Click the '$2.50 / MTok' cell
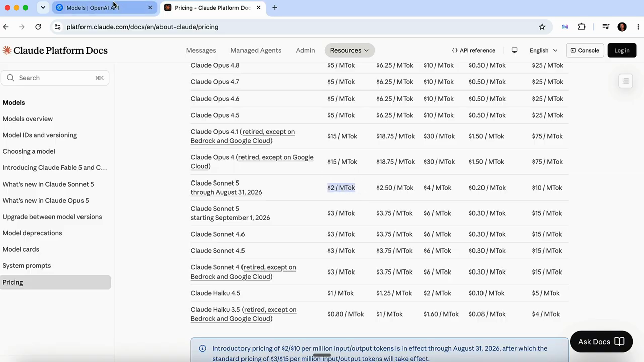This screenshot has height=362, width=644. coord(395,188)
